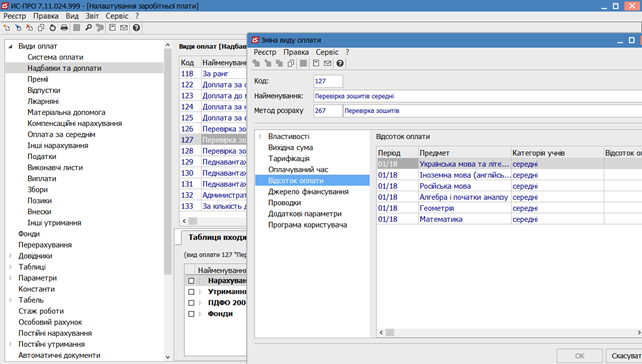
Task: Select row code 118 За ранг
Action: [x=213, y=74]
